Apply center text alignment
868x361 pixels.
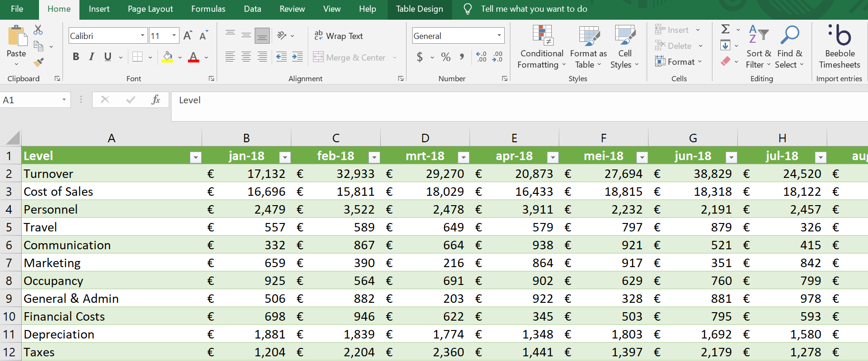pos(246,57)
